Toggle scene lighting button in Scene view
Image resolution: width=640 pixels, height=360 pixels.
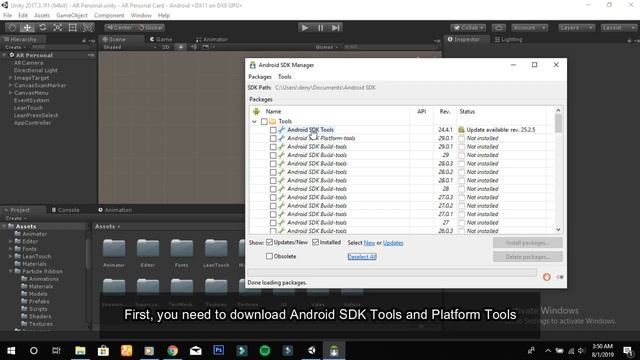(181, 47)
